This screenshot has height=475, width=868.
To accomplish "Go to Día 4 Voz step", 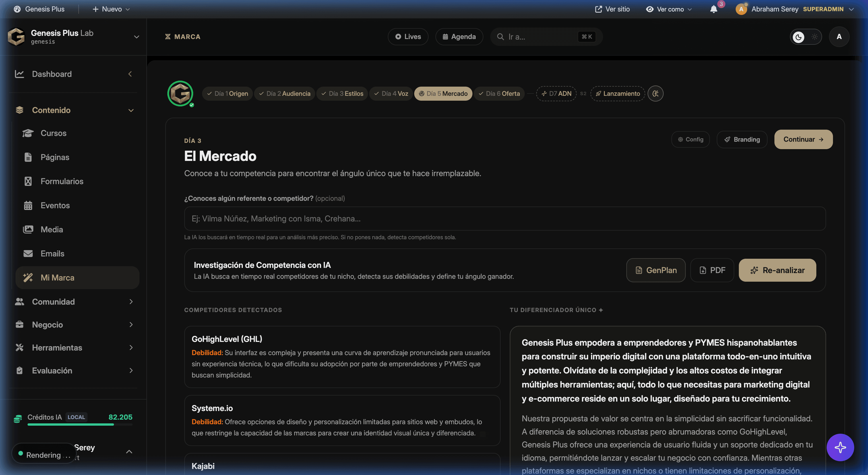I will 391,94.
